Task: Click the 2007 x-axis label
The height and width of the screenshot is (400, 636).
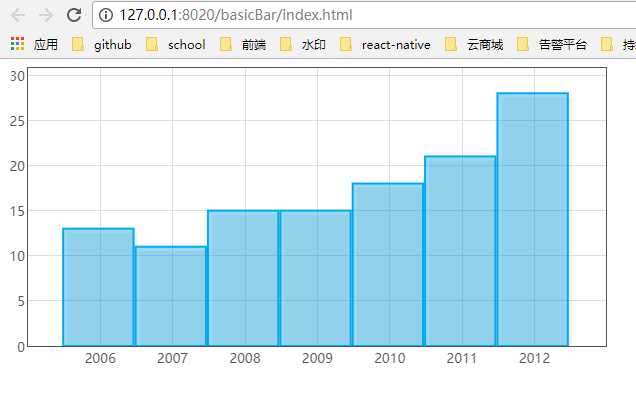Action: (172, 358)
